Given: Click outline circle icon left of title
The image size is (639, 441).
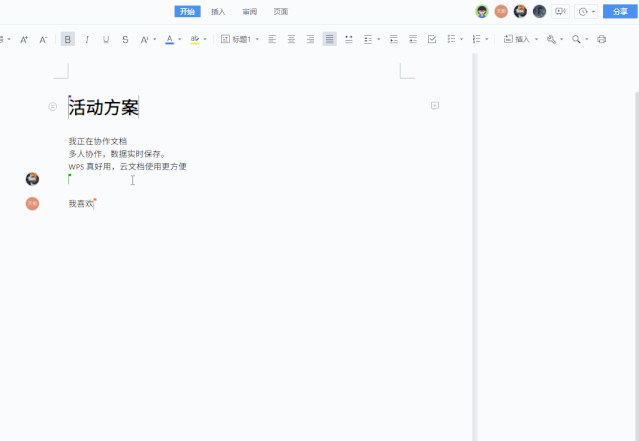Looking at the screenshot, I should click(x=53, y=107).
